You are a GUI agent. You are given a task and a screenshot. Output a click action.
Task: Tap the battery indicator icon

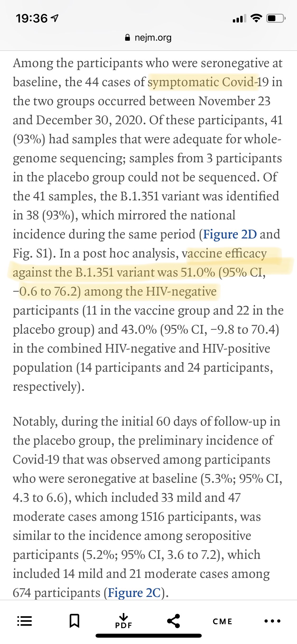pos(276,18)
